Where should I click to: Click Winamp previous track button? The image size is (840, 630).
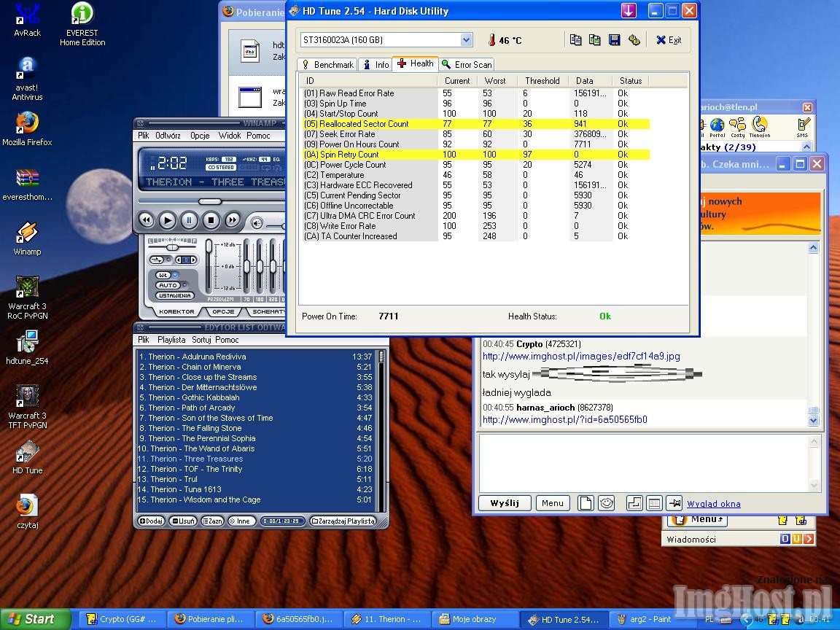pyautogui.click(x=147, y=220)
